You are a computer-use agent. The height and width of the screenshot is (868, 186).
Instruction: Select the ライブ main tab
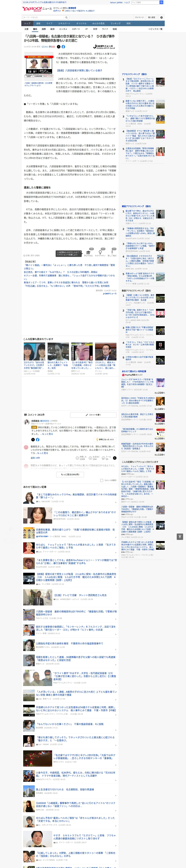[49, 24]
